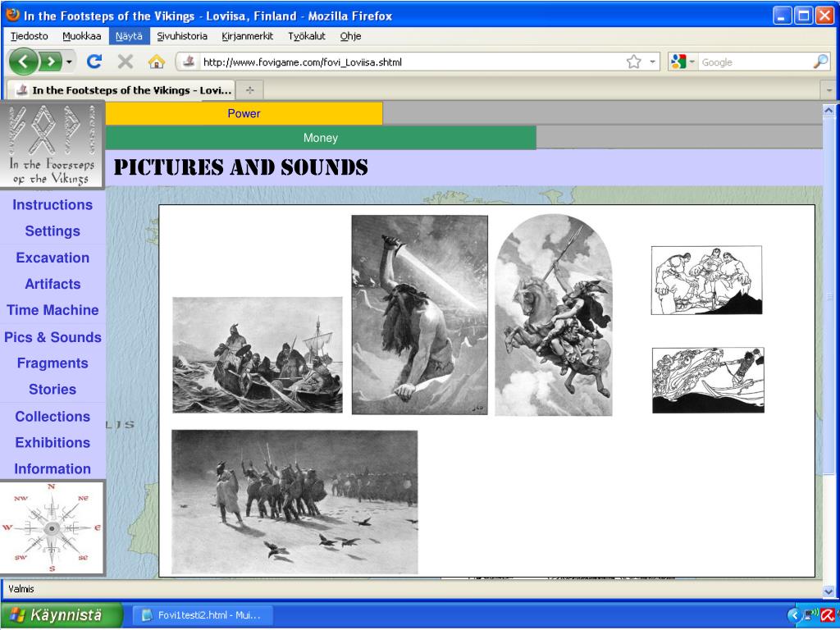Image resolution: width=840 pixels, height=630 pixels.
Task: Click the Viking compass rose image
Action: 52,527
